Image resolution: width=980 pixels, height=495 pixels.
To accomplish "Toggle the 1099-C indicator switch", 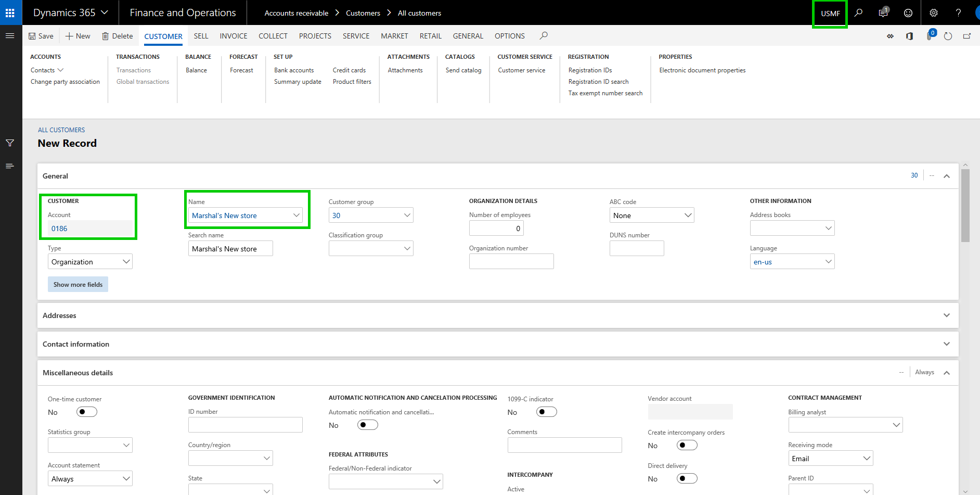I will 546,412.
